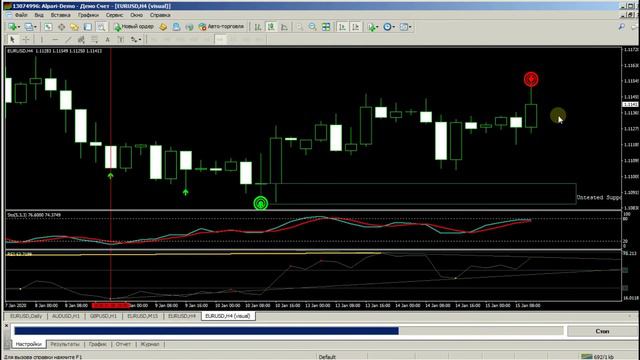Open the chart periods clock icon
Image resolution: width=640 pixels, height=360 pixels.
[387, 27]
